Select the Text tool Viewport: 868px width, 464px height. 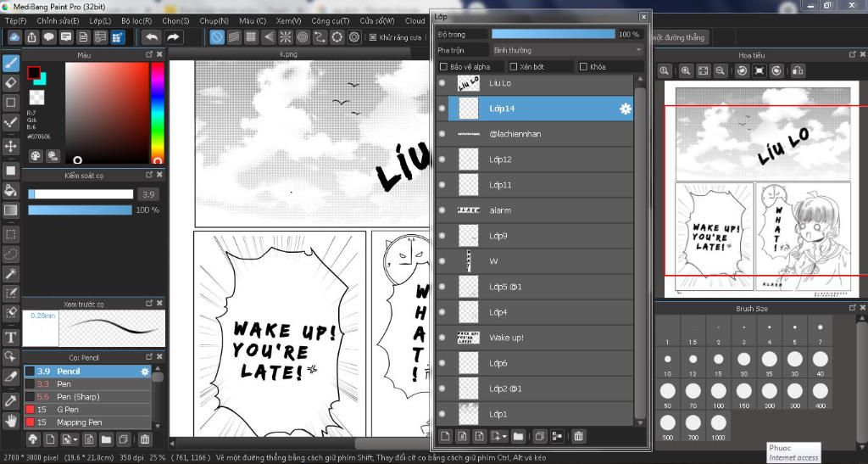click(x=10, y=337)
